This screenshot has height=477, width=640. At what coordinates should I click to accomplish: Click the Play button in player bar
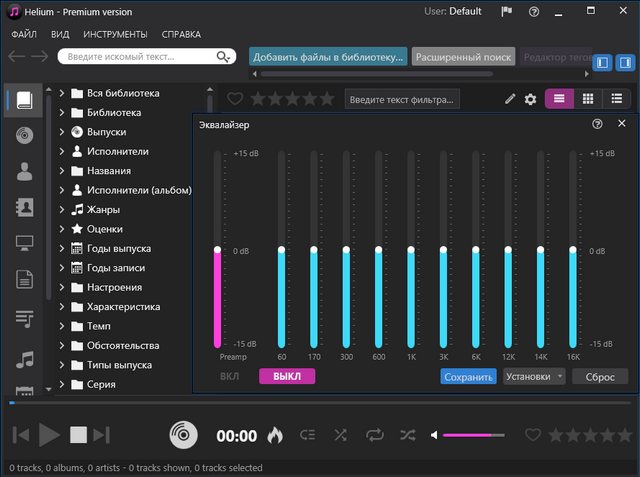(49, 435)
